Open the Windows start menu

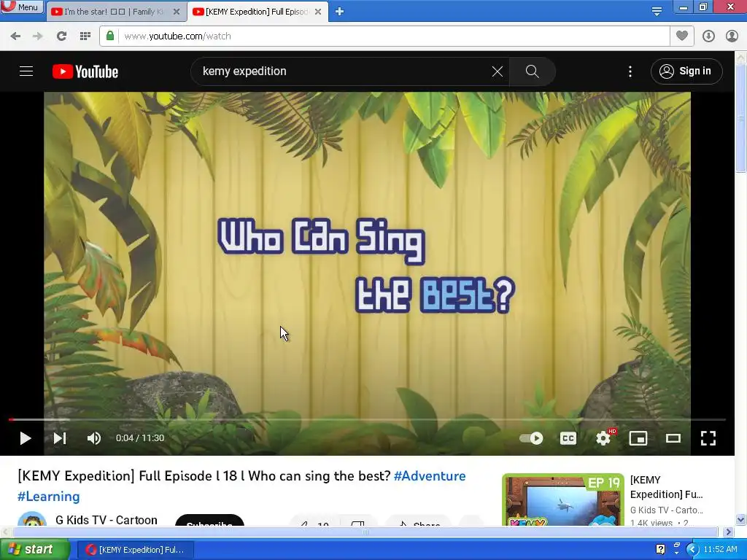tap(34, 550)
